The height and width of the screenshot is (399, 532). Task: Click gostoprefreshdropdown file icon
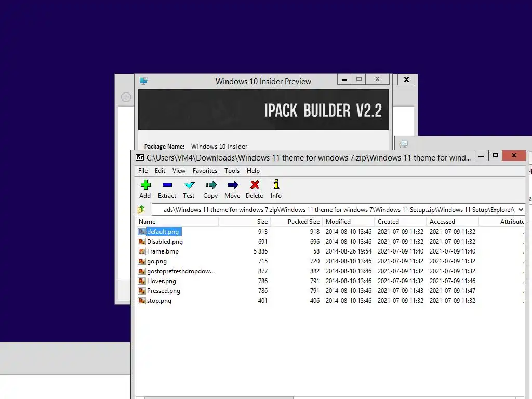point(142,271)
